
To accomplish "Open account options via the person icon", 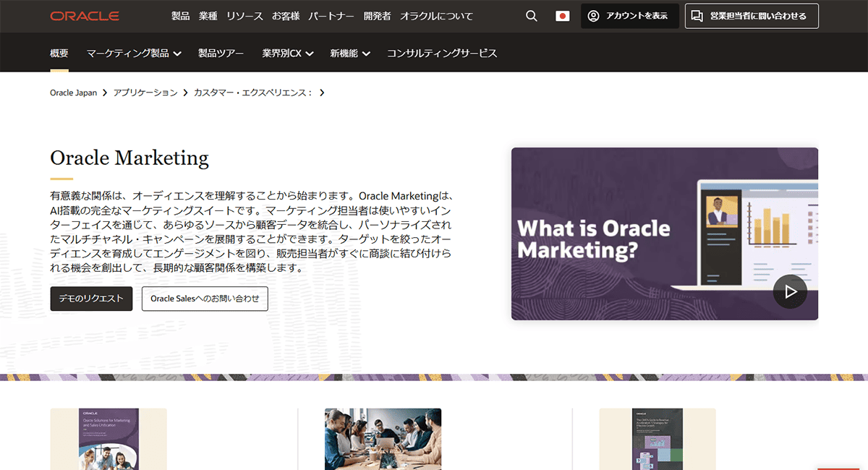I will pyautogui.click(x=593, y=16).
